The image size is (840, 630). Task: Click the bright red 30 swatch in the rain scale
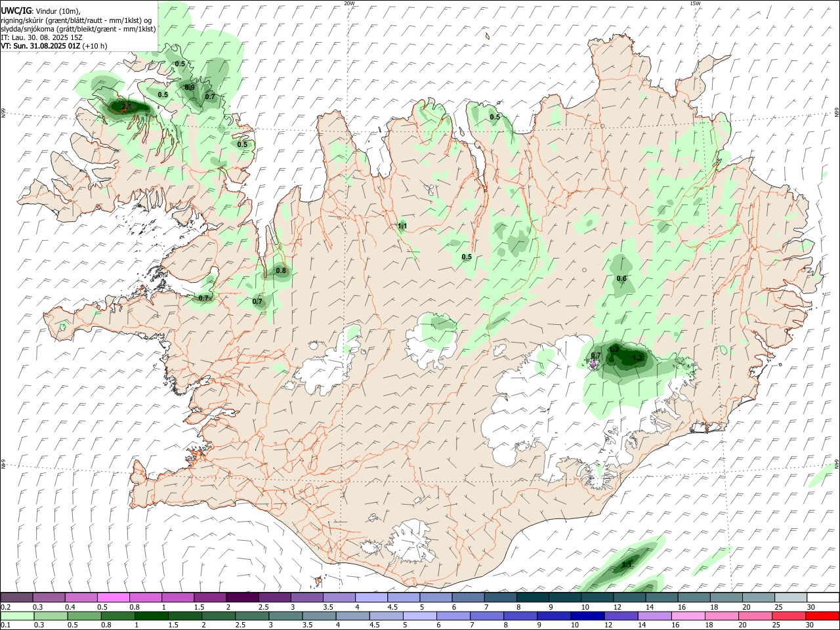[823, 616]
